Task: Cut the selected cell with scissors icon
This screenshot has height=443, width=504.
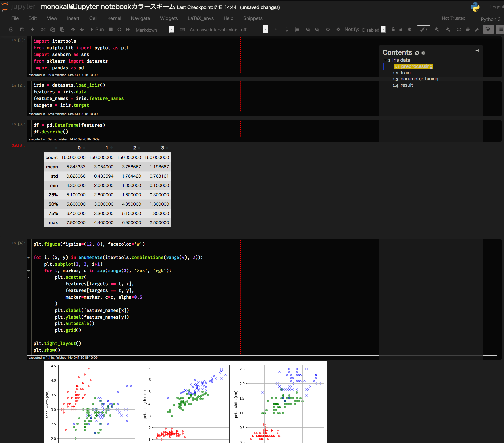Action: click(43, 30)
